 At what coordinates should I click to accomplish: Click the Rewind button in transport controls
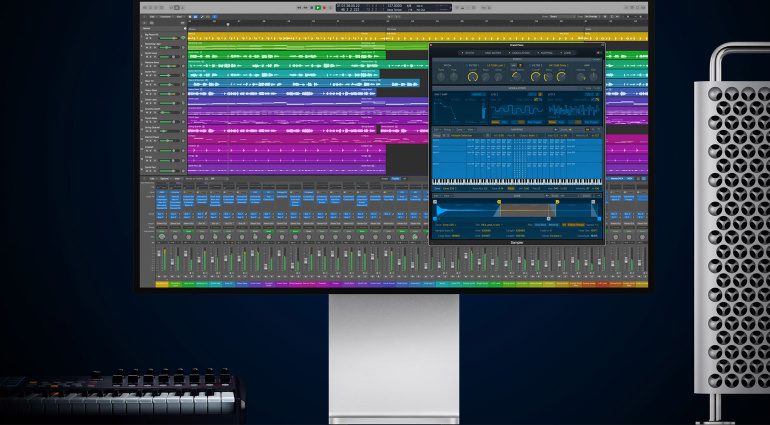[297, 8]
